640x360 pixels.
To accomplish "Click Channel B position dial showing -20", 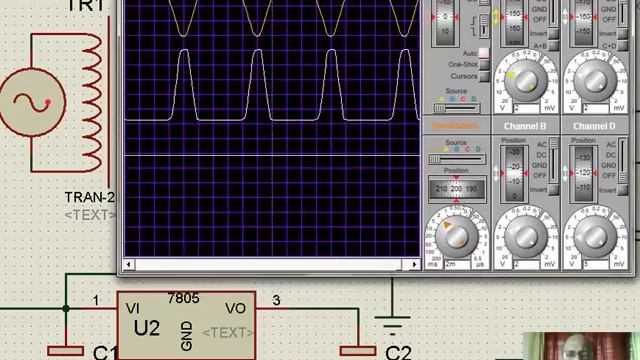I will (x=514, y=173).
